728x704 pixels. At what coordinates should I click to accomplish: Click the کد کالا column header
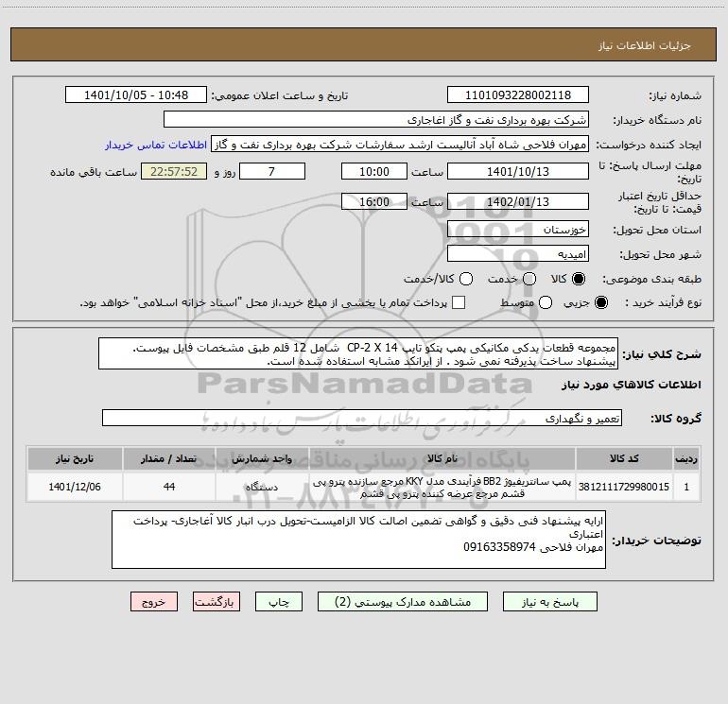pyautogui.click(x=624, y=458)
